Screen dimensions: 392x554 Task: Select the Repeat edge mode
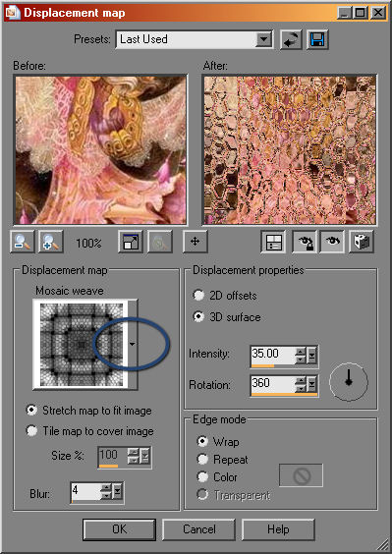(x=202, y=460)
